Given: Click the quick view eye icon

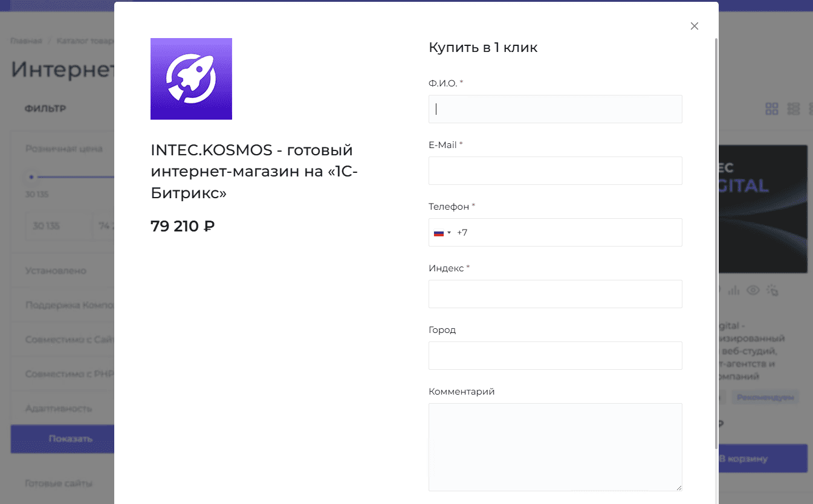Looking at the screenshot, I should tap(753, 291).
